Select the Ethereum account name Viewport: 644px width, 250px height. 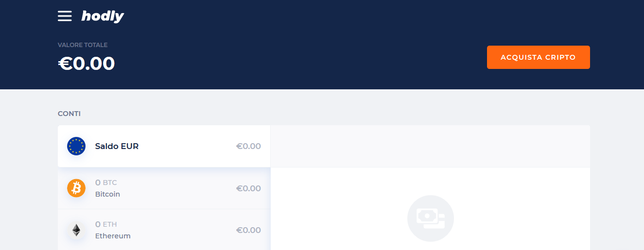(113, 236)
